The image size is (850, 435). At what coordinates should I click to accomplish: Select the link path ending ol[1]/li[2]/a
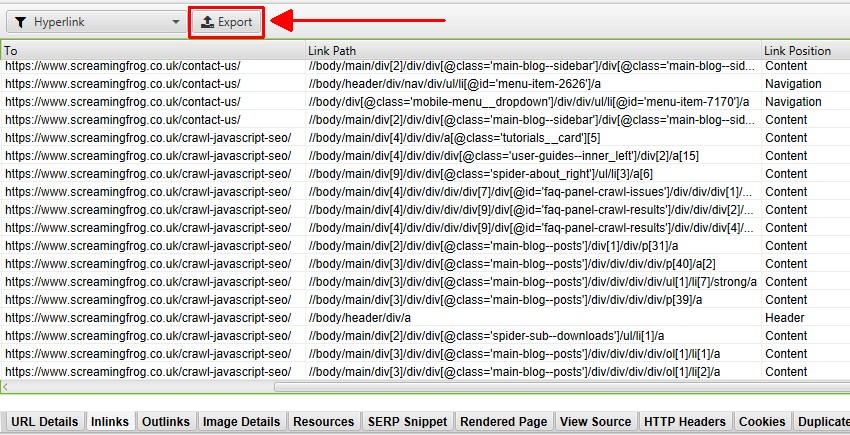(x=514, y=372)
